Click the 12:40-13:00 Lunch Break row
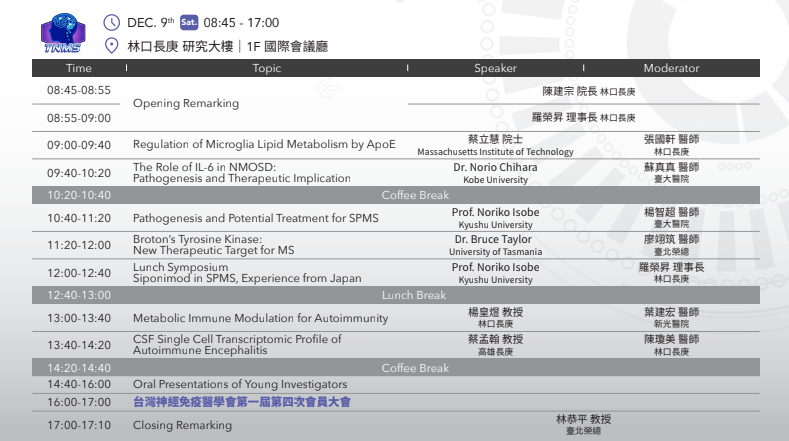Screen dimensions: 789x441 (x=396, y=296)
